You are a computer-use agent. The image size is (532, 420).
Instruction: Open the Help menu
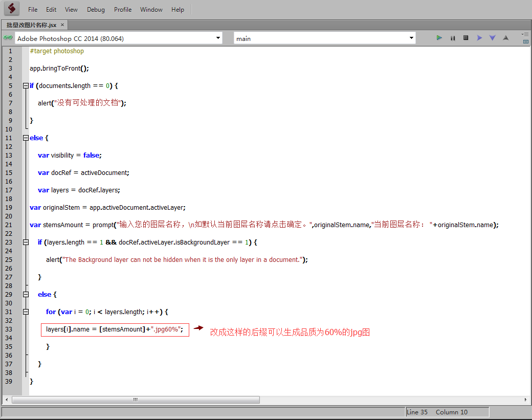click(x=178, y=10)
